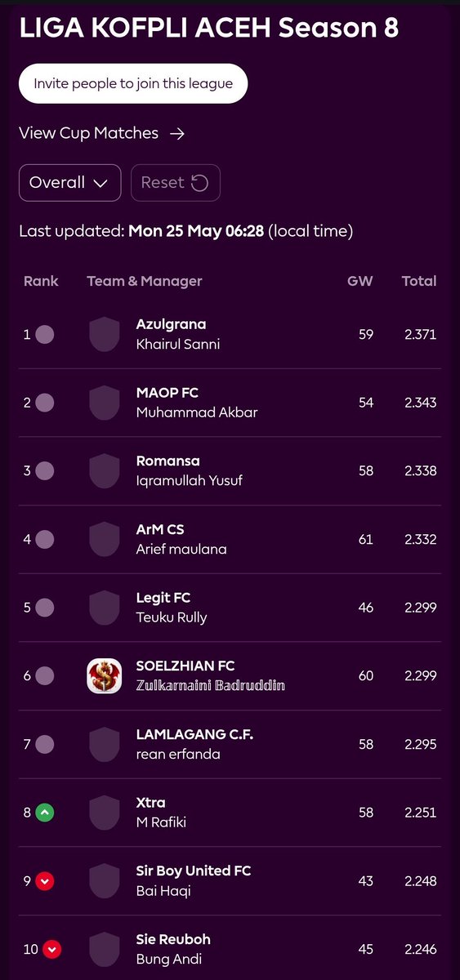Click the shield badge next to Azulgrana

coord(104,335)
